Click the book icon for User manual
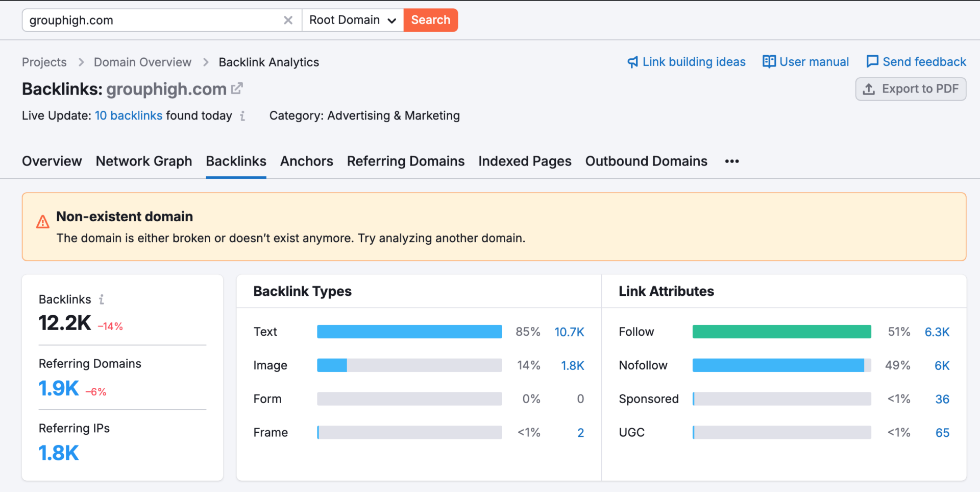980x492 pixels. 769,62
